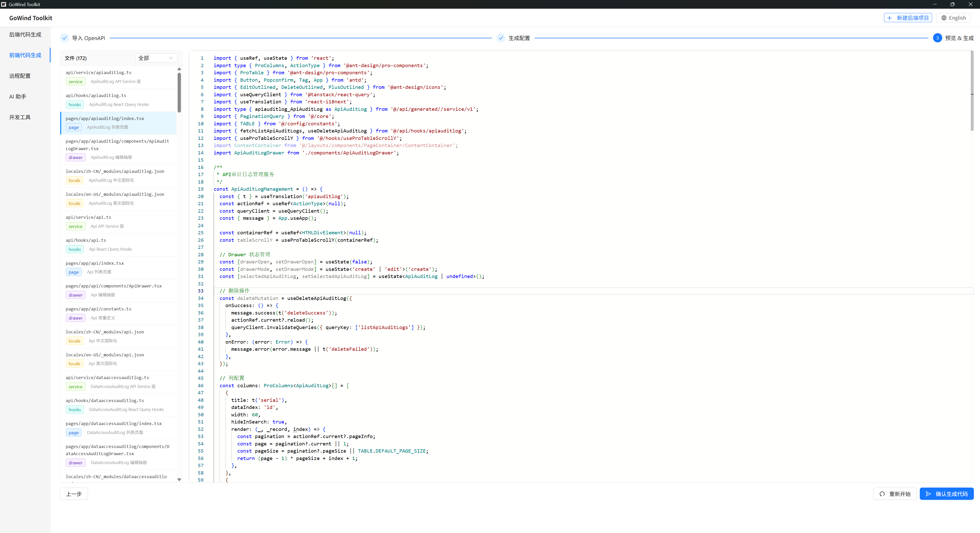
Task: Click 重新开始 button
Action: (x=895, y=494)
